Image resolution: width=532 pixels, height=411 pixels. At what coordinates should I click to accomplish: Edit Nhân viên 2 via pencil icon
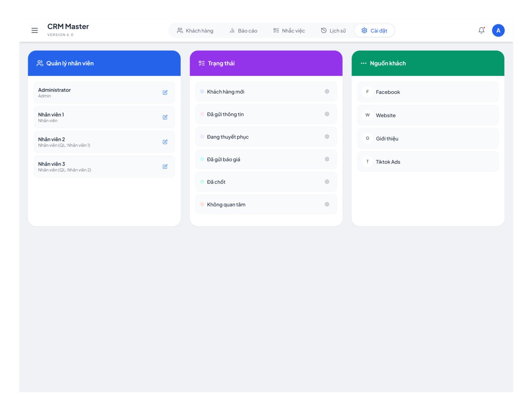point(165,142)
